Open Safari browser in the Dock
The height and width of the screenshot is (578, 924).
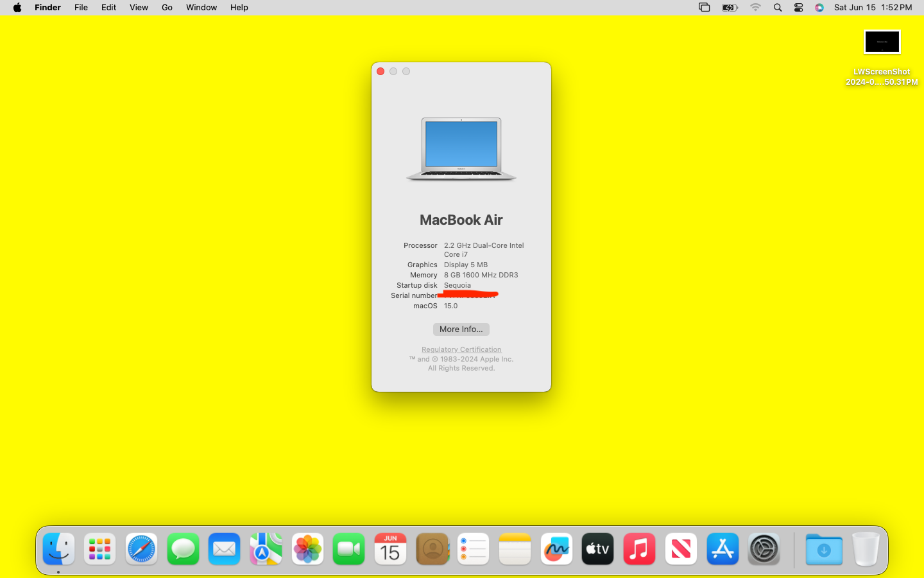click(x=141, y=549)
